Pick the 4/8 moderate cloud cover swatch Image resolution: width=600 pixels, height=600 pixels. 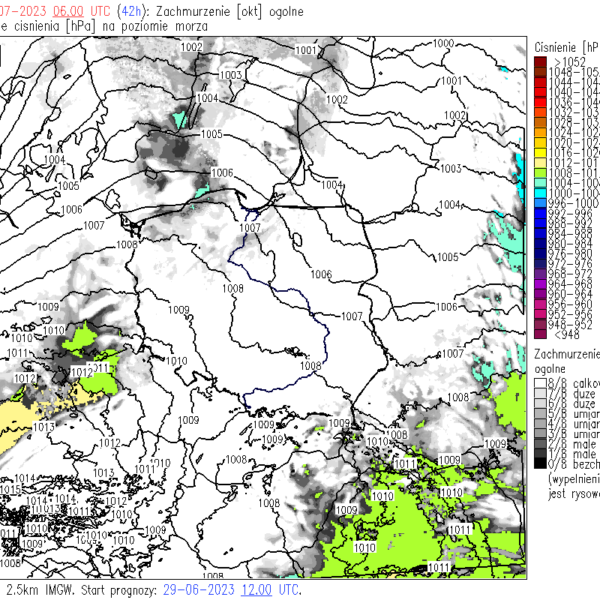(540, 423)
